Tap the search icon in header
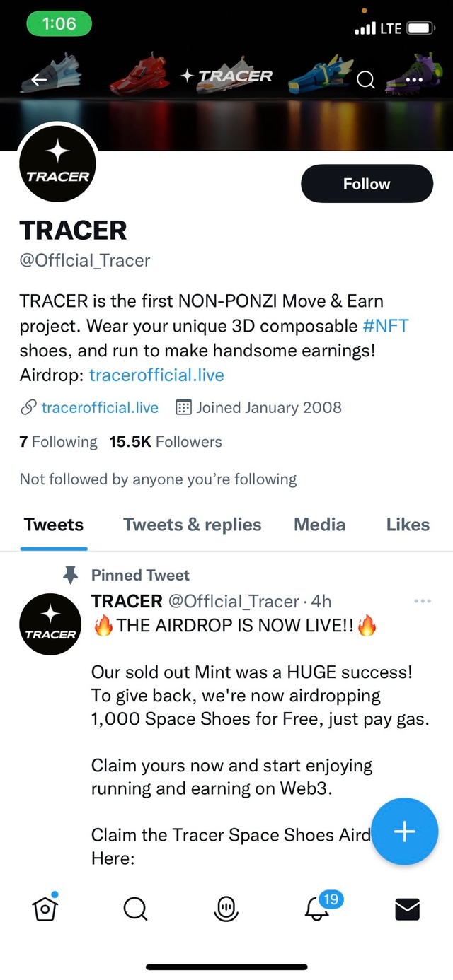453x980 pixels. [365, 80]
